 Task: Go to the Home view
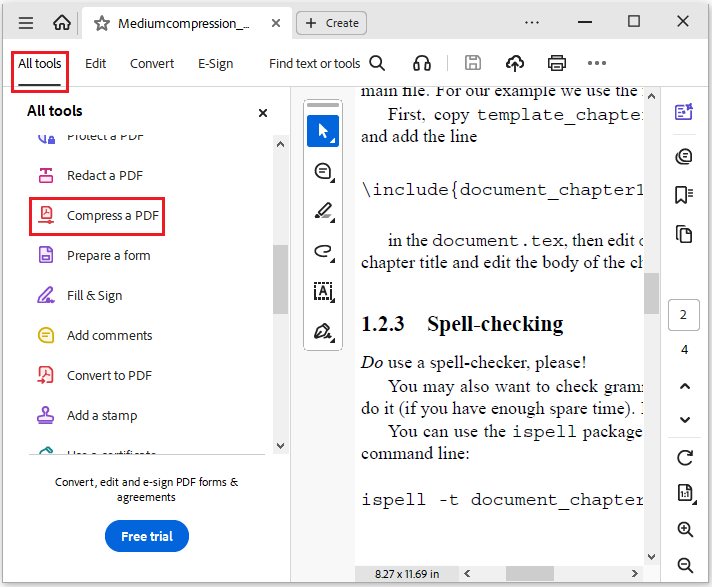(x=62, y=23)
